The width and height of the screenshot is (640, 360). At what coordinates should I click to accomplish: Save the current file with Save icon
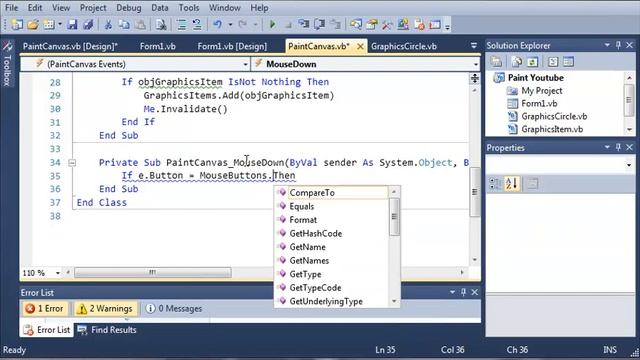[72, 25]
